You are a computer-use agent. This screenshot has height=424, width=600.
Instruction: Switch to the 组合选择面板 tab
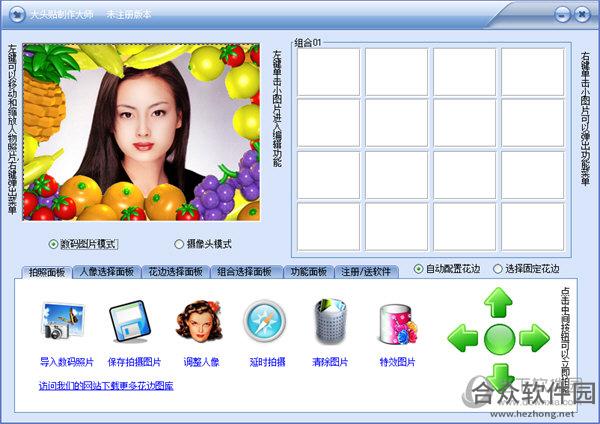coord(245,272)
